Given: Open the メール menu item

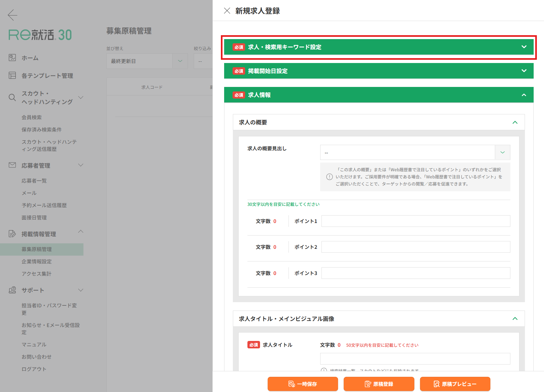Looking at the screenshot, I should click(29, 193).
